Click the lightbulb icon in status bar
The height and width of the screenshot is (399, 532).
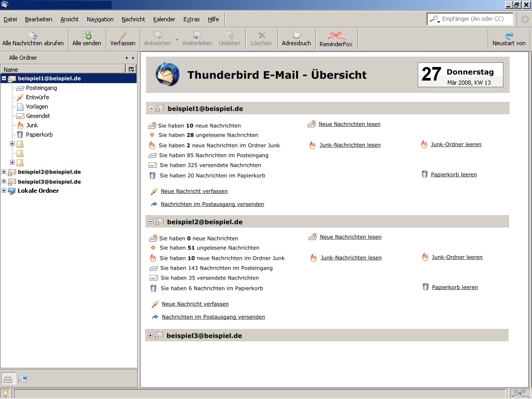pos(5,394)
